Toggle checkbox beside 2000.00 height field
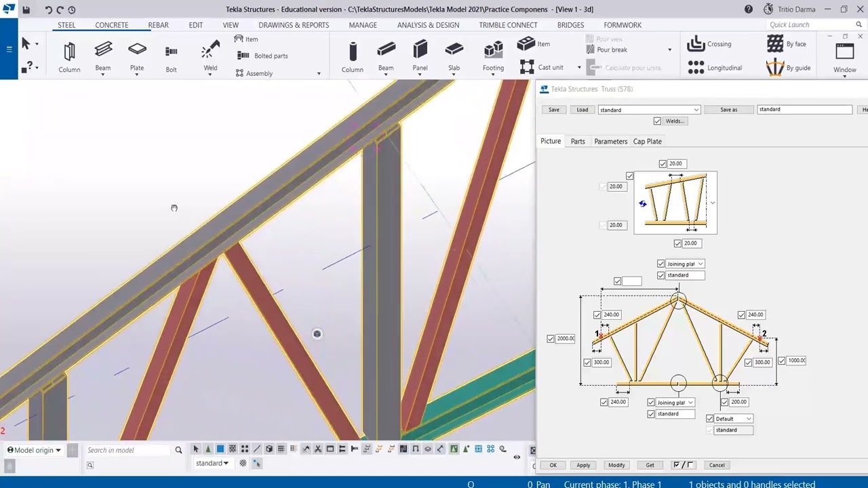Screen dimensions: 868x488 tap(551, 338)
